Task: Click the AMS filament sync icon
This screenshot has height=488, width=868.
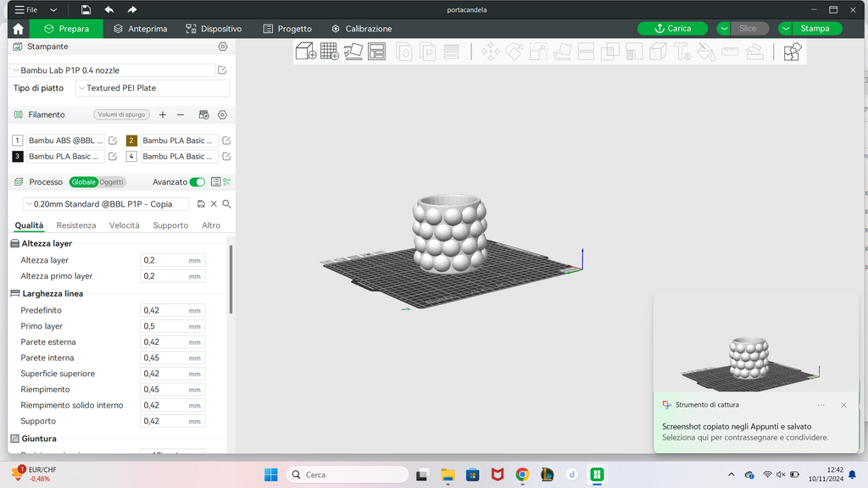Action: click(203, 114)
